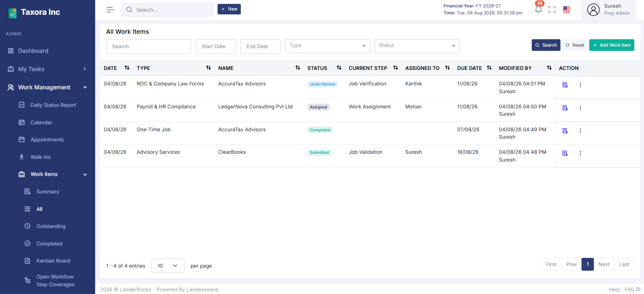Open details icon for One-Time Job row

[565, 130]
